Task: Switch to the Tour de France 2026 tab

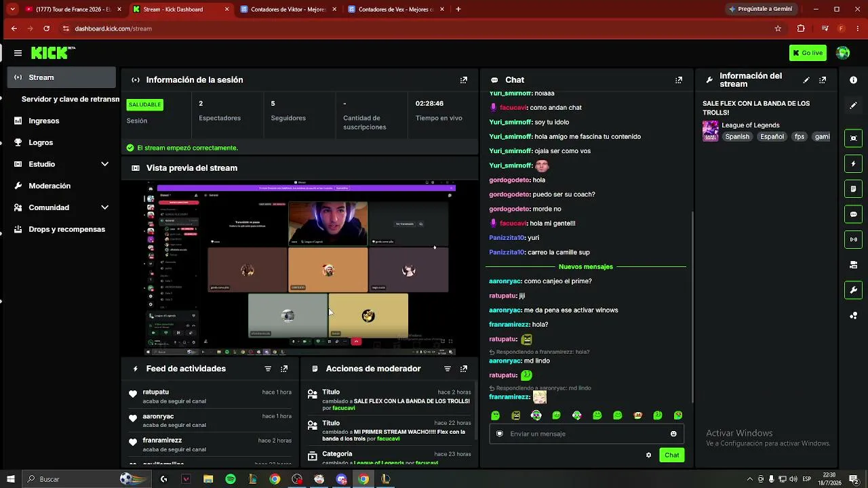Action: (x=73, y=9)
